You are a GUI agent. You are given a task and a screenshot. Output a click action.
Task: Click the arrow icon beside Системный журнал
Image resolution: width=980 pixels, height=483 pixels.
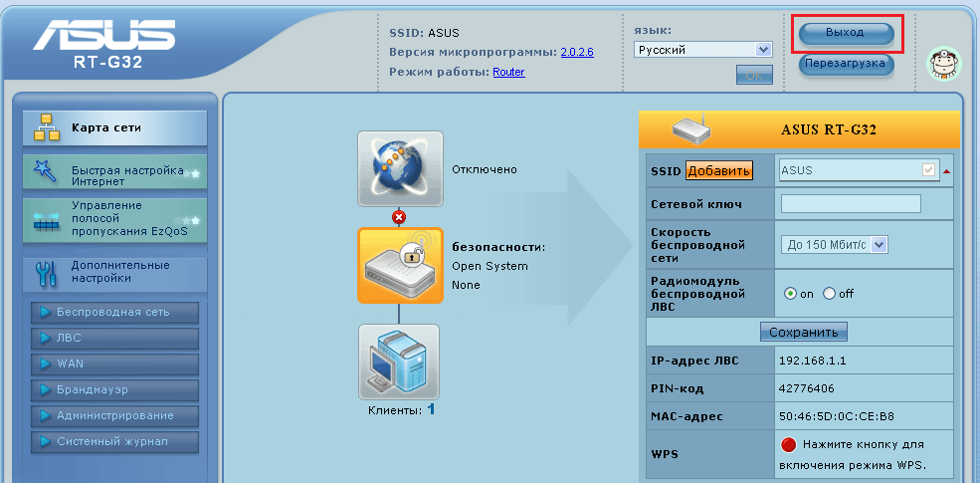point(45,441)
